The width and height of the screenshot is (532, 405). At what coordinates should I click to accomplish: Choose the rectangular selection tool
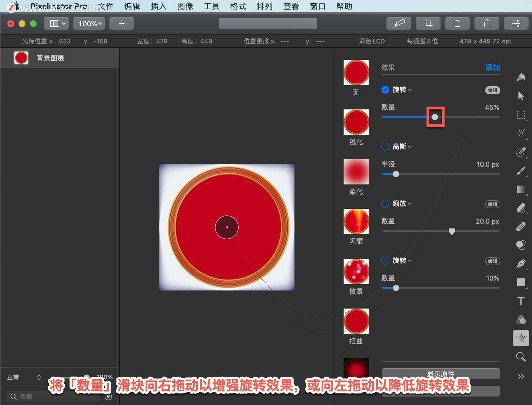(x=521, y=115)
